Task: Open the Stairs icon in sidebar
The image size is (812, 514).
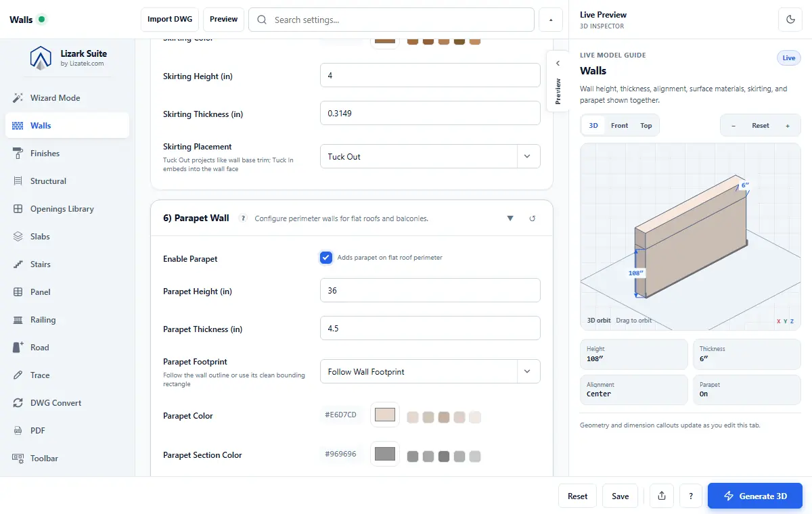Action: pyautogui.click(x=18, y=264)
